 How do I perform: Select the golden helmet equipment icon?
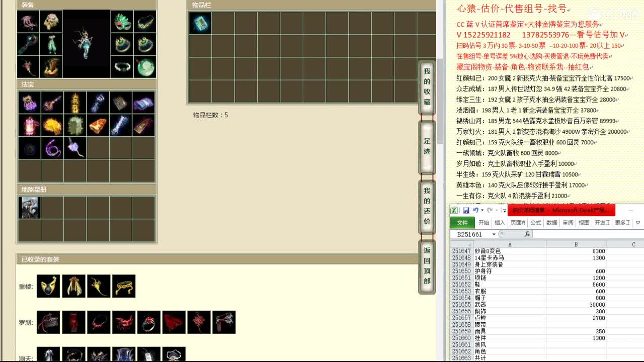[x=51, y=22]
